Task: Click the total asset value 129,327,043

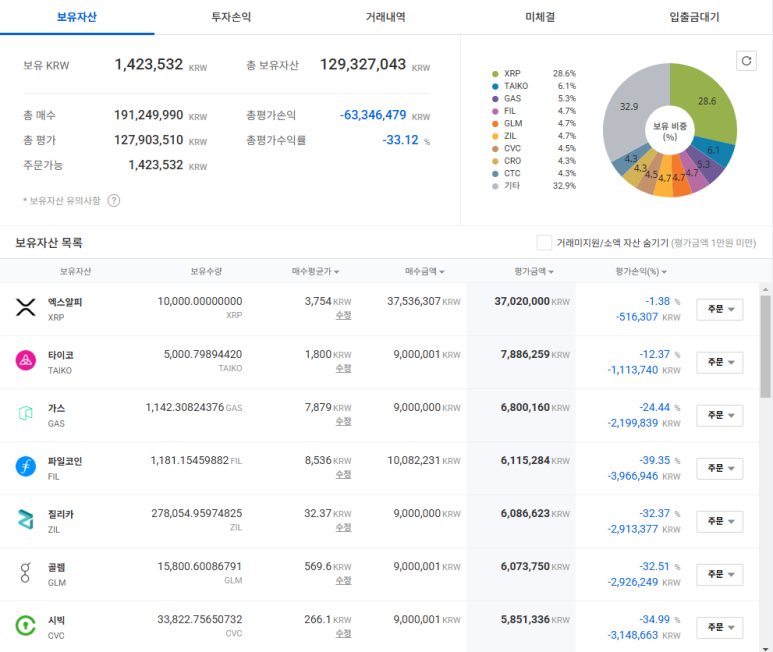Action: [363, 65]
